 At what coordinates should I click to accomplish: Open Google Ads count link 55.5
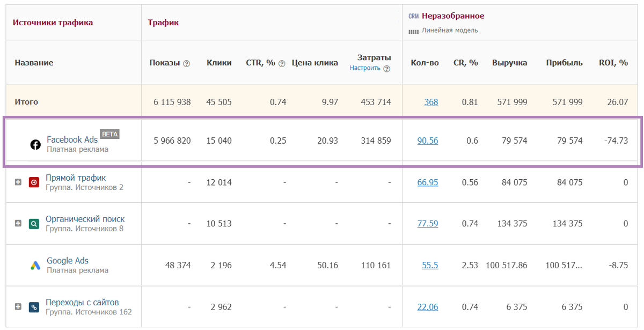[430, 265]
